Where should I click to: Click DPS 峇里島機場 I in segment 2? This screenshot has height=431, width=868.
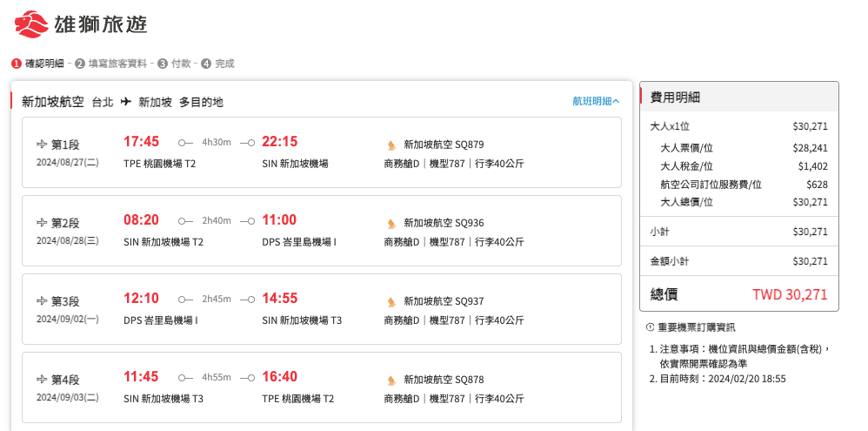tap(299, 242)
